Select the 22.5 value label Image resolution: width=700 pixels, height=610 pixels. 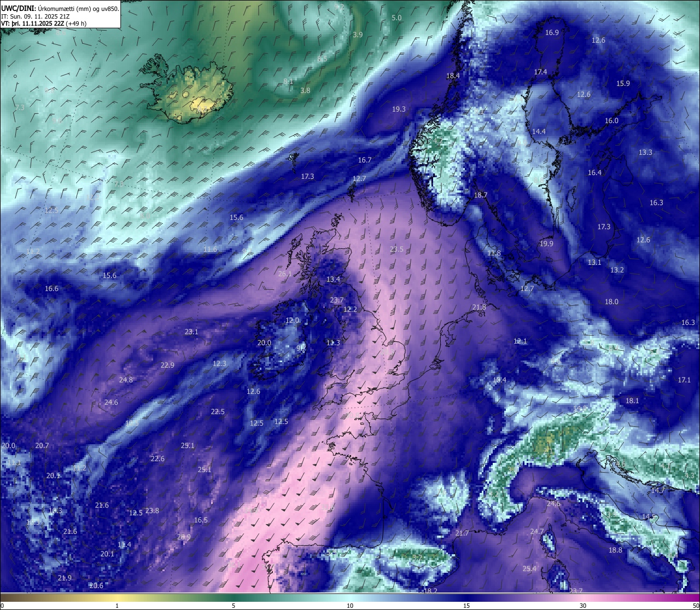218,411
